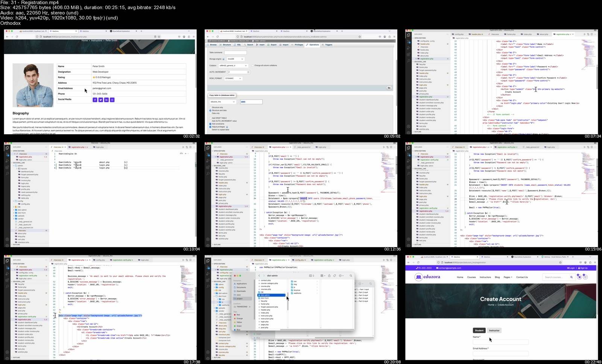Switch to the phpMyAdmin Triggers tab
The image size is (602, 364).
pos(327,45)
